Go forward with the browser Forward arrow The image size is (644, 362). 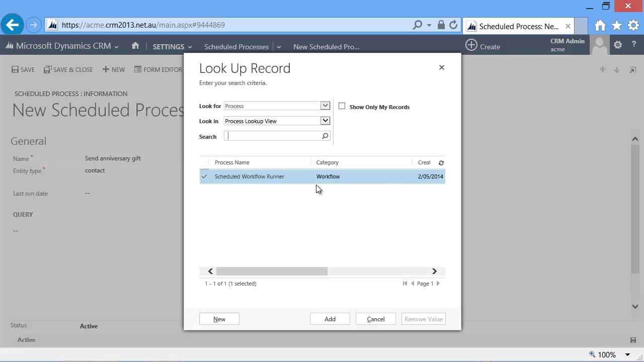coord(33,25)
